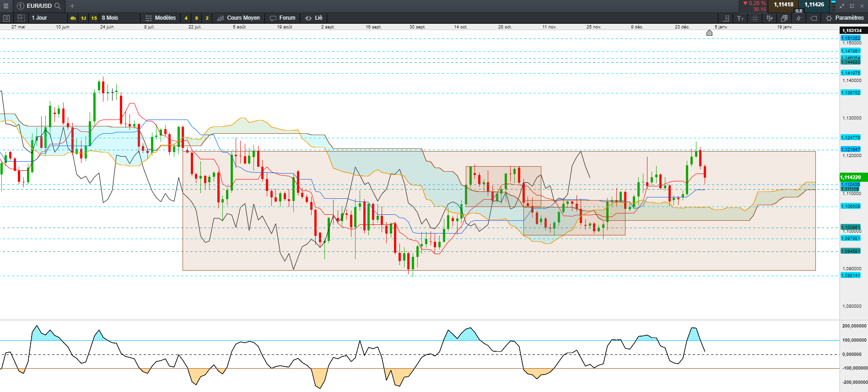Select the 1,124778 level label
Viewport: 868px width, 392px height.
click(851, 138)
